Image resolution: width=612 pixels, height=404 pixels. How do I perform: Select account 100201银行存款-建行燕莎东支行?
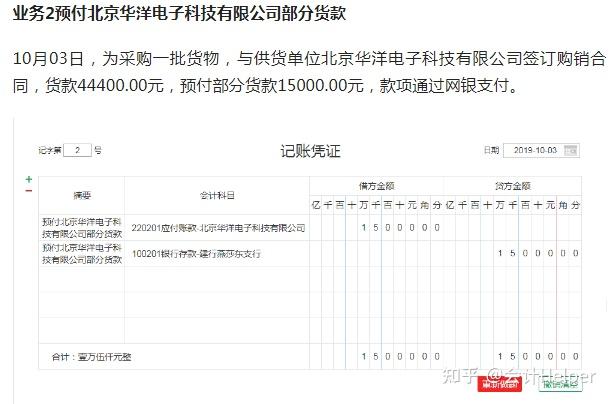click(x=196, y=254)
